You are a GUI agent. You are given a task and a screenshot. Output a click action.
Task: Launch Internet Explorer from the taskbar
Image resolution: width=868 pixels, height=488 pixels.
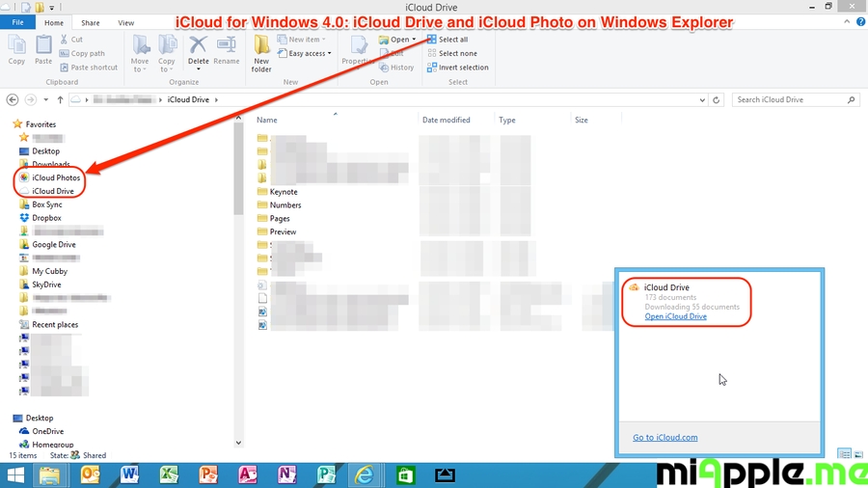[364, 474]
